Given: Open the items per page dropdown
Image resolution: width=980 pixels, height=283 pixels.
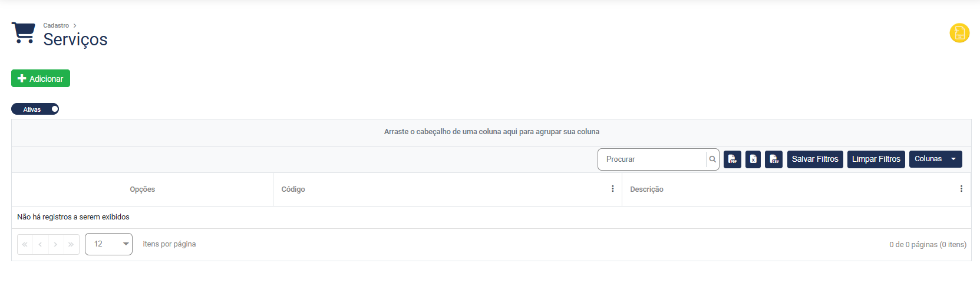Looking at the screenshot, I should coord(109,244).
